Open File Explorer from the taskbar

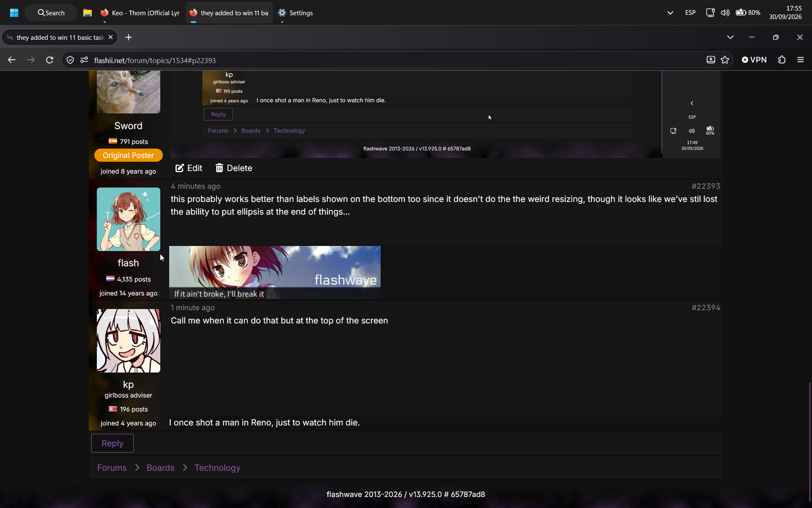pyautogui.click(x=88, y=13)
